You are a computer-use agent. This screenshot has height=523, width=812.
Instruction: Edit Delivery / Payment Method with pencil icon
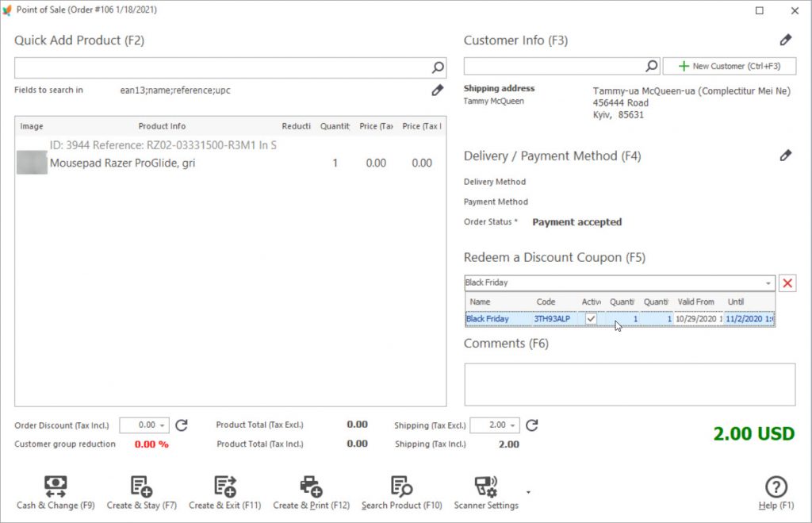pos(786,156)
